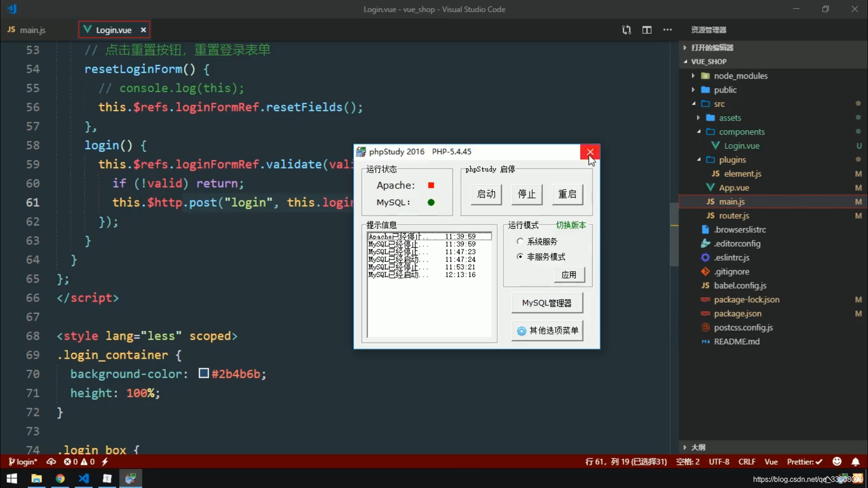
Task: Open the 其他选项菜单 button
Action: 547,331
